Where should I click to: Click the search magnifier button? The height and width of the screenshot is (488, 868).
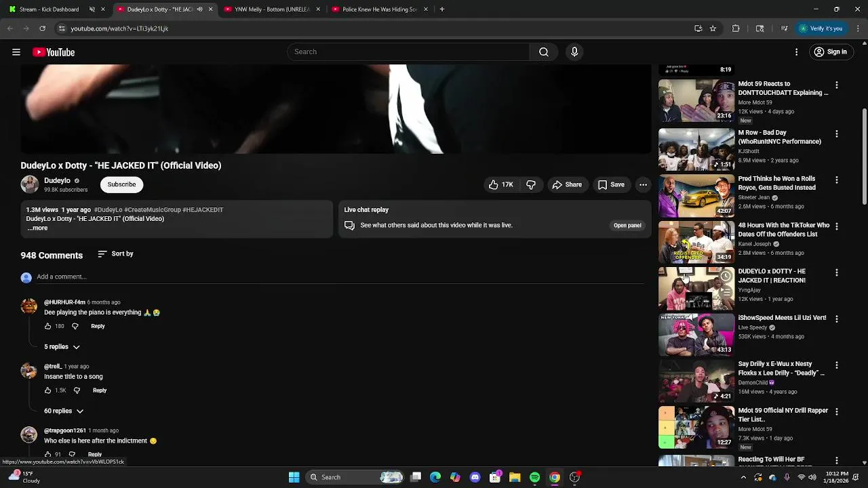click(x=543, y=52)
